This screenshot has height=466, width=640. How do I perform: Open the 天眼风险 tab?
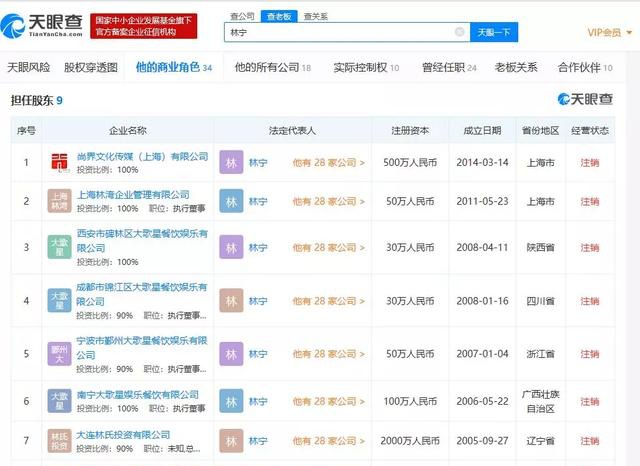click(29, 67)
